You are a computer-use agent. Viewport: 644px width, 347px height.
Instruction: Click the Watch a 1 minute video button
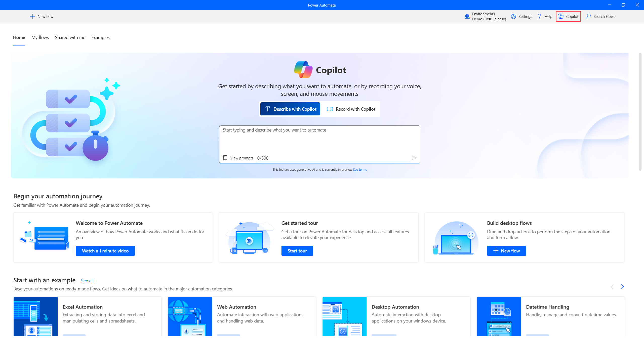[105, 250]
